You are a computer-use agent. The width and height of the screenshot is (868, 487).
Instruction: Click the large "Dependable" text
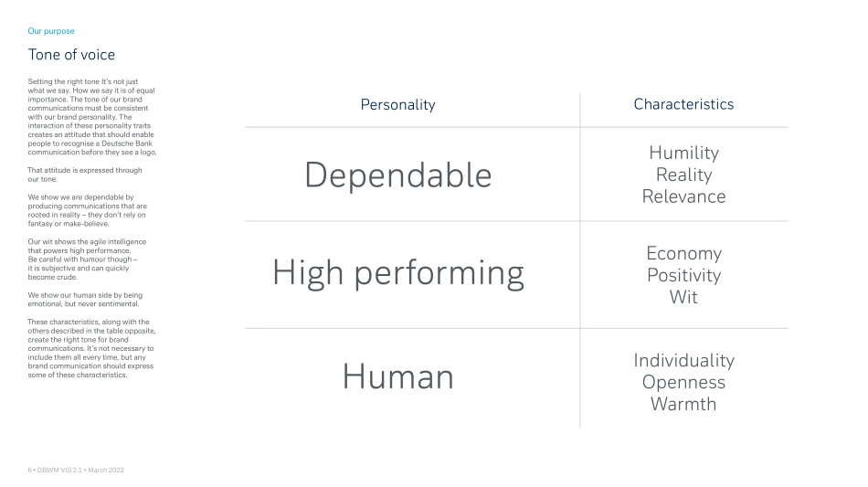(x=397, y=175)
